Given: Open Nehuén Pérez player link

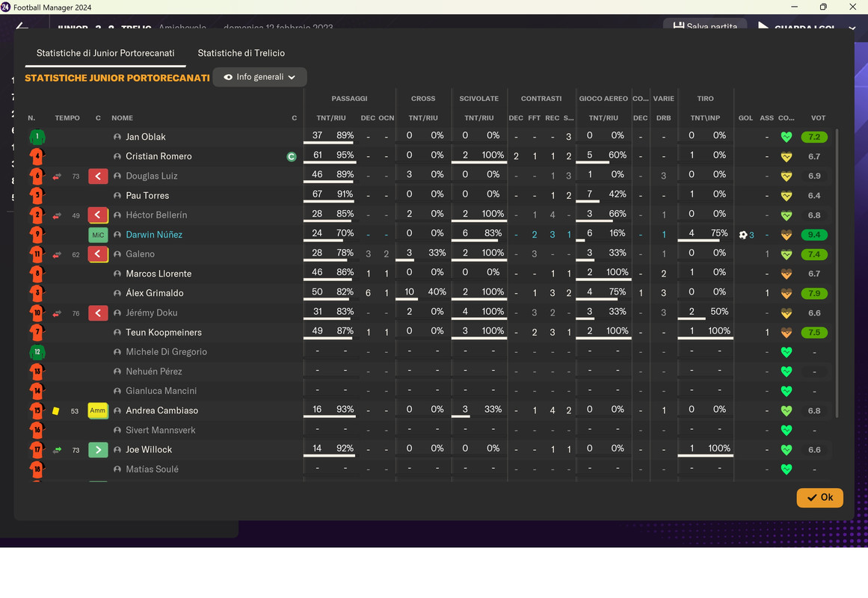Looking at the screenshot, I should pyautogui.click(x=154, y=372).
